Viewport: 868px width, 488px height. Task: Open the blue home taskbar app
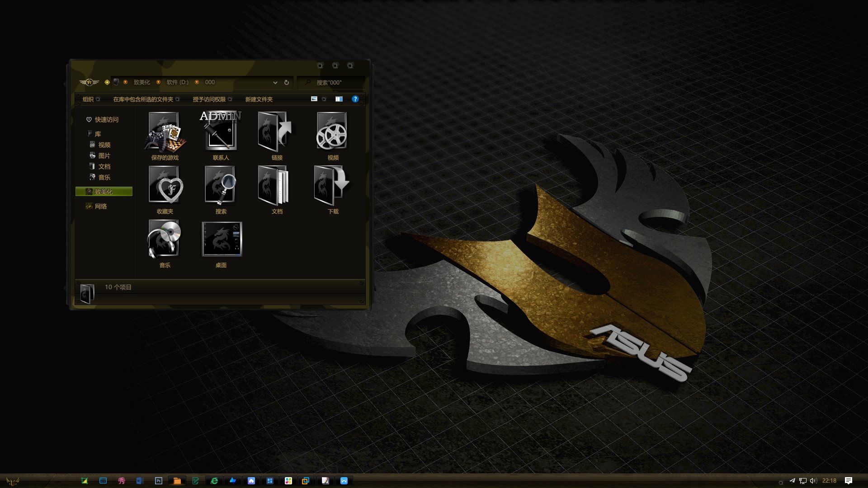[251, 481]
